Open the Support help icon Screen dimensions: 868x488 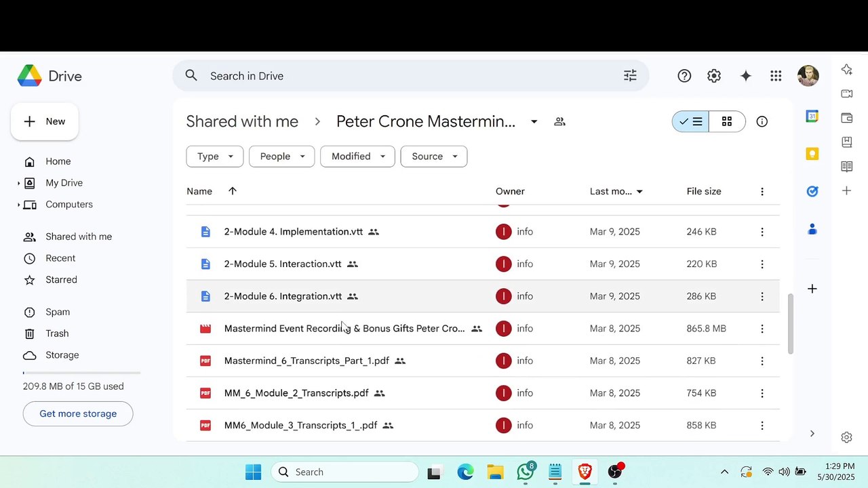[x=684, y=76]
